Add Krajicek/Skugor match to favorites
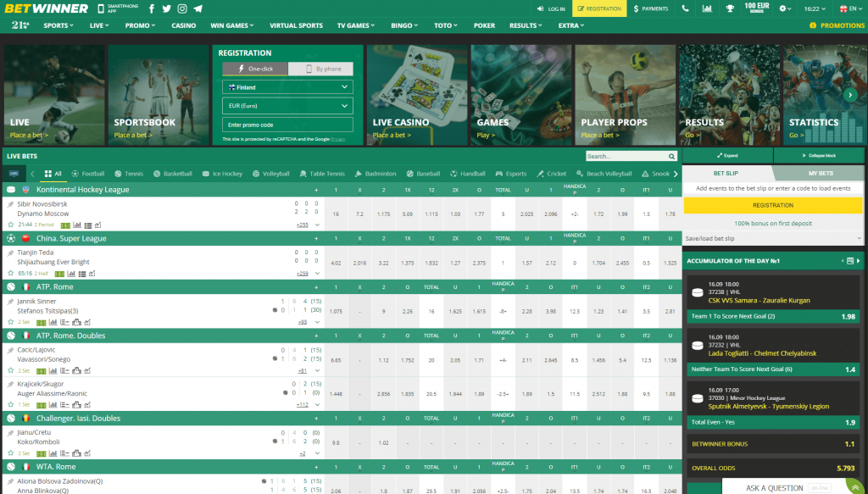The height and width of the screenshot is (494, 868). click(10, 405)
